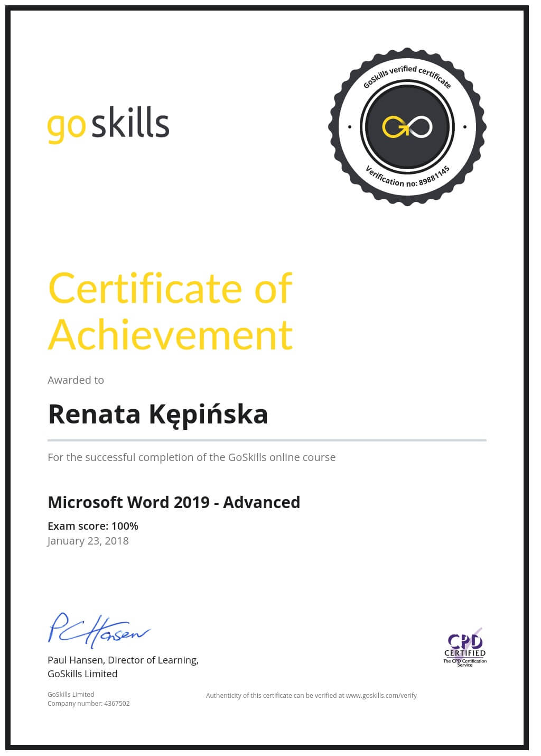Click 'Paul Hansen, Director of Learning,' text
541x756 pixels.
(x=123, y=660)
